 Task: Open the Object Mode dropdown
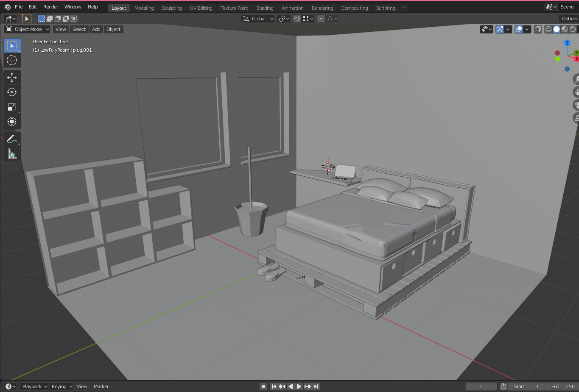tap(27, 29)
